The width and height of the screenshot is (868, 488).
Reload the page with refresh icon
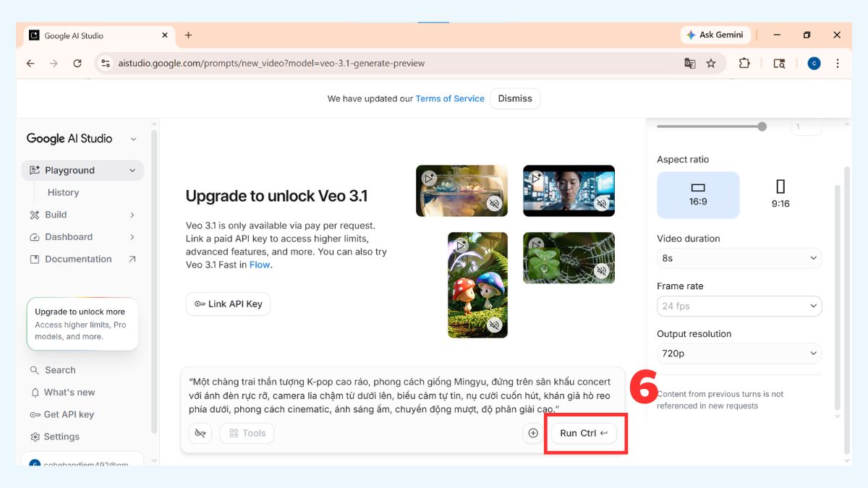(77, 64)
